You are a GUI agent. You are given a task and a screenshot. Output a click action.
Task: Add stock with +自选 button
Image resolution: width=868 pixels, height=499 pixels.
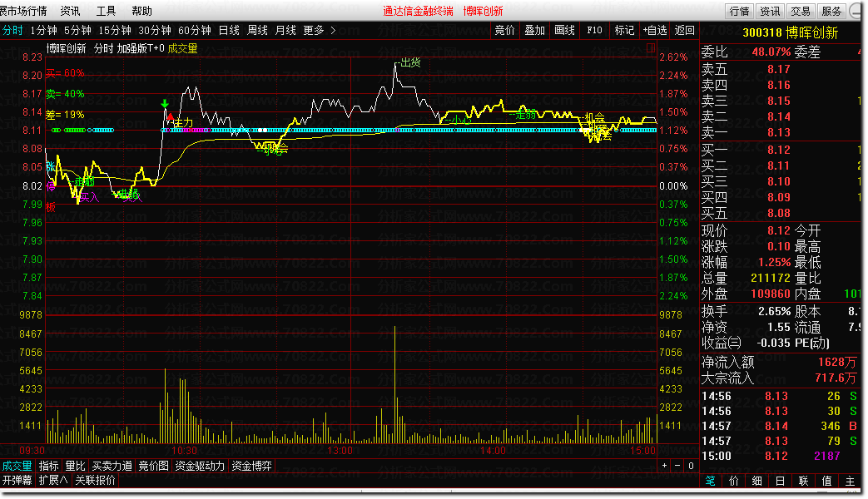[x=655, y=31]
